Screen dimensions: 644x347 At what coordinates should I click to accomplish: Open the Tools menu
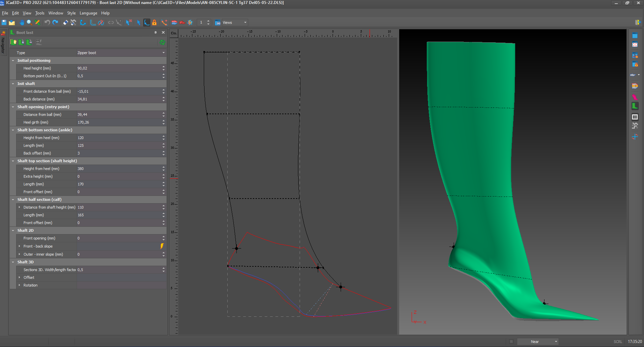(x=40, y=13)
